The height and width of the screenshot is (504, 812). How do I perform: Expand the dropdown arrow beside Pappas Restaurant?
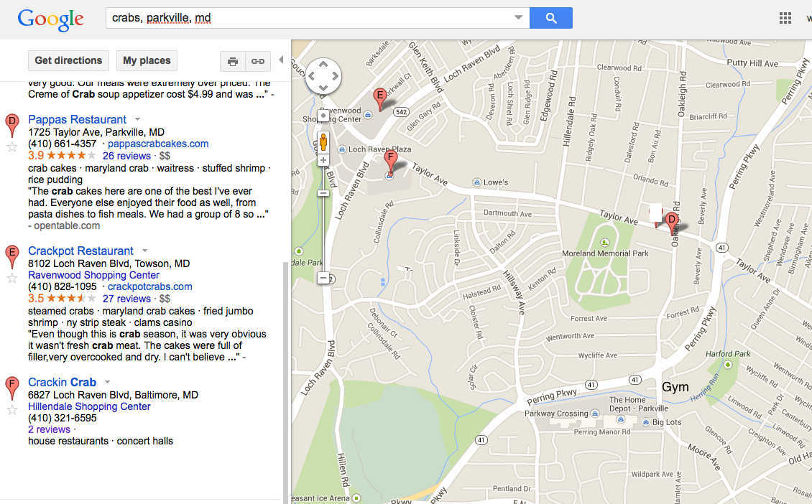[x=137, y=120]
